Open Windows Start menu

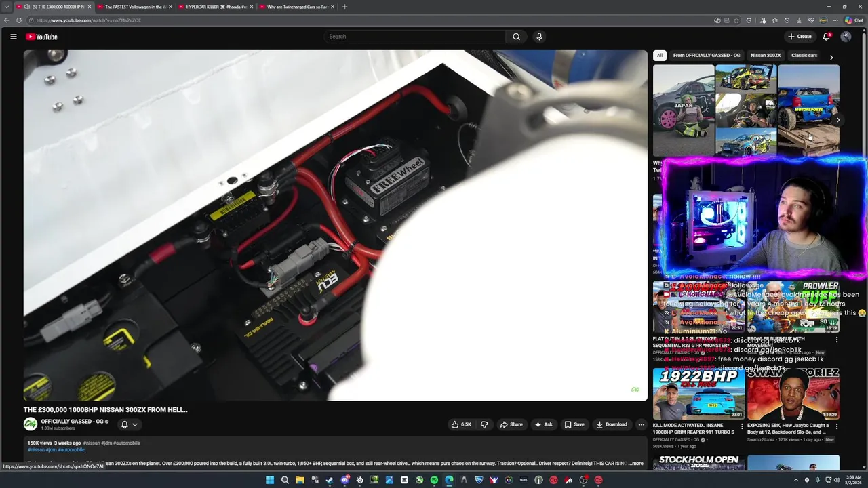270,480
